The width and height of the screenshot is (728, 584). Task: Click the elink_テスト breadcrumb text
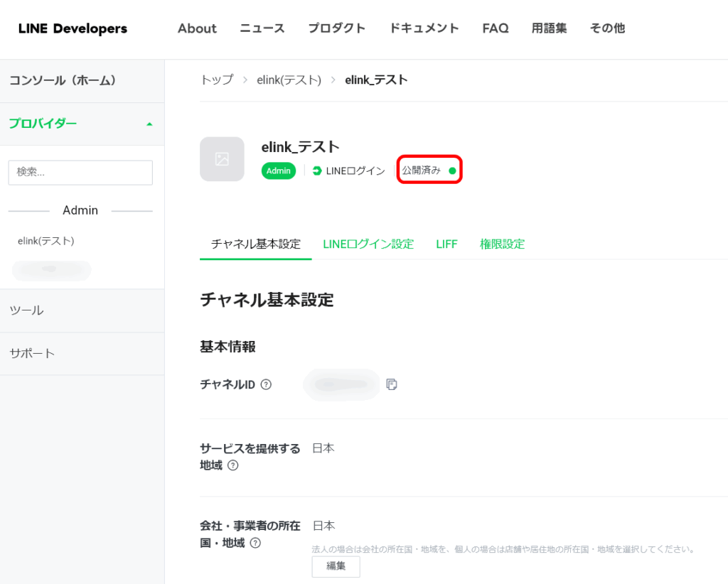(x=376, y=80)
